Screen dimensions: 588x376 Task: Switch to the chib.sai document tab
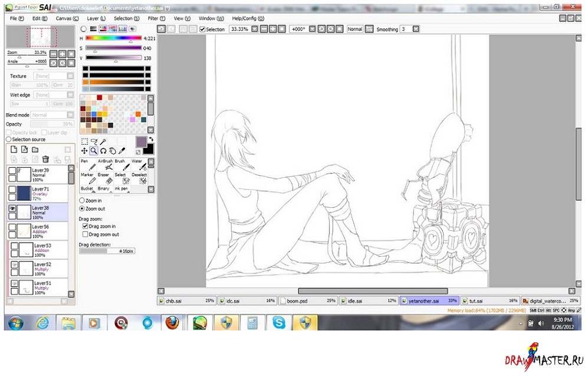tap(186, 301)
